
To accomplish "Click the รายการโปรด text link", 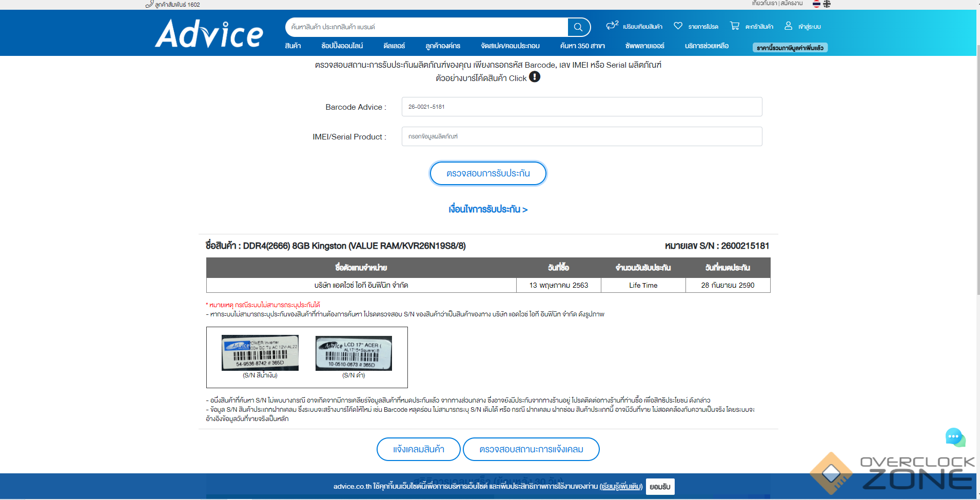I will click(703, 27).
